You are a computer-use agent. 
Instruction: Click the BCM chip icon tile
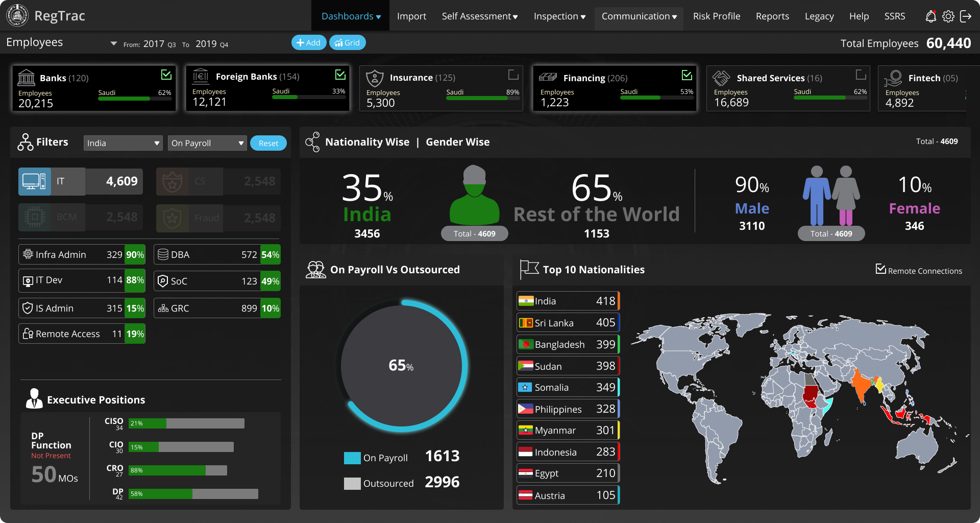(34, 218)
